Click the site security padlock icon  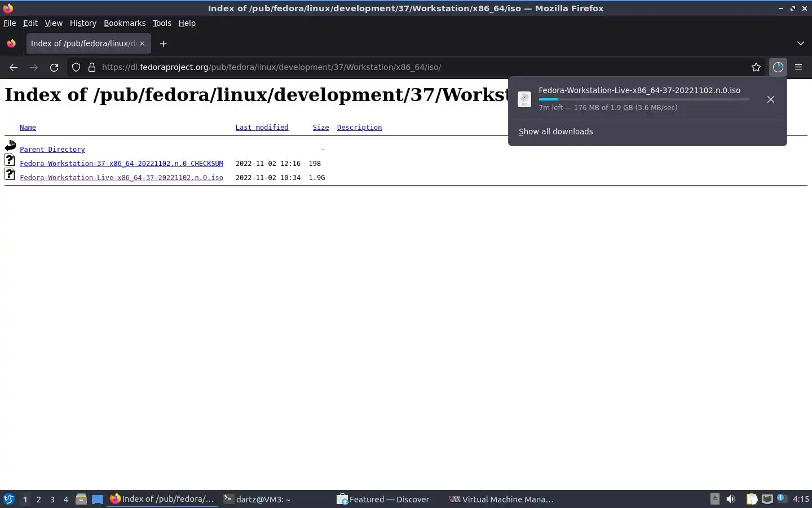tap(92, 67)
